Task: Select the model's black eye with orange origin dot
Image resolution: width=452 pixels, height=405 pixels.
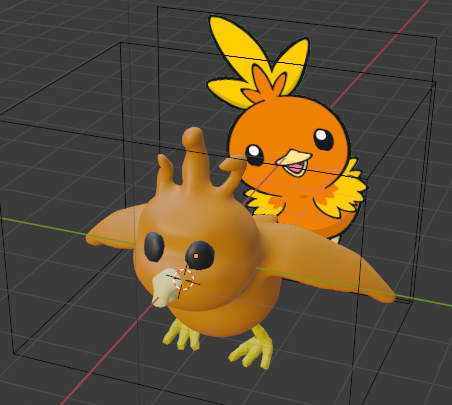Action: pyautogui.click(x=199, y=255)
